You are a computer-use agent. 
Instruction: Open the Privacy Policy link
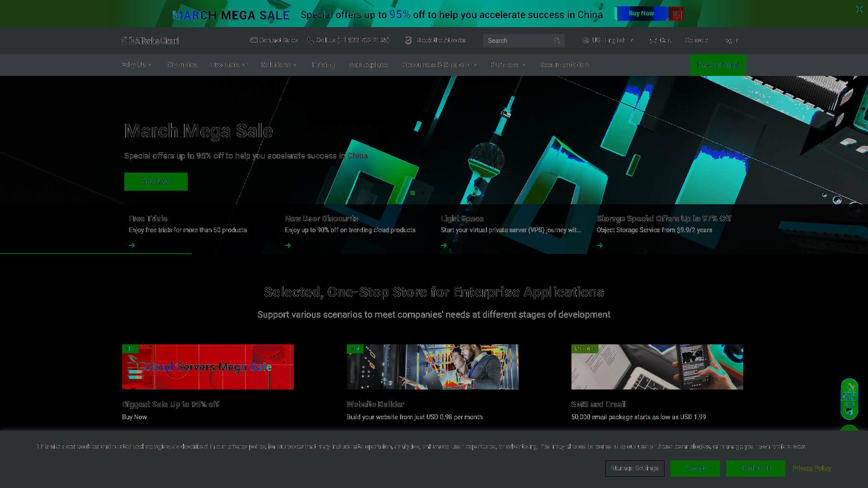point(811,468)
